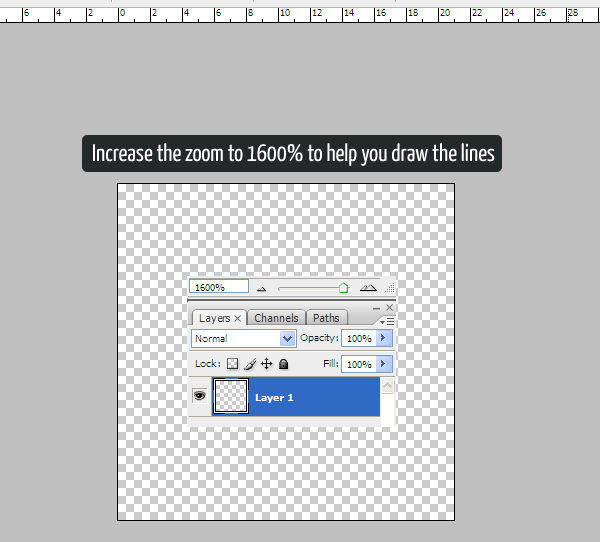Click the Fill 100% value field

click(x=359, y=364)
